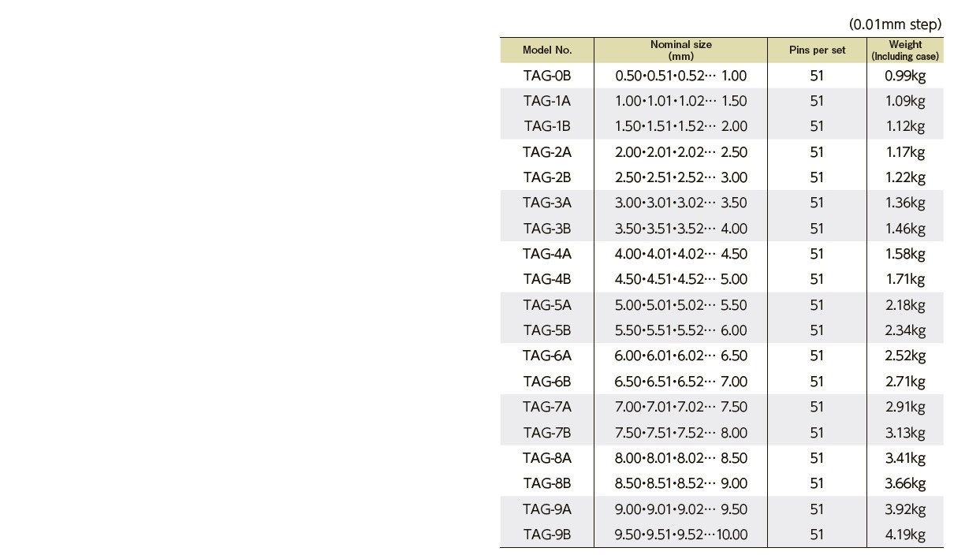Click the TAG-5A model number
The image size is (980, 559).
(546, 305)
